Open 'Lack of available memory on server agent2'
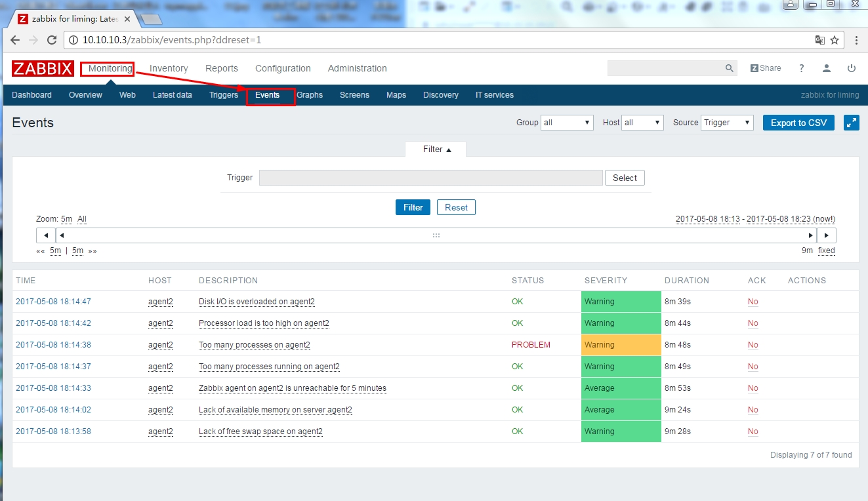The image size is (868, 501). (276, 410)
